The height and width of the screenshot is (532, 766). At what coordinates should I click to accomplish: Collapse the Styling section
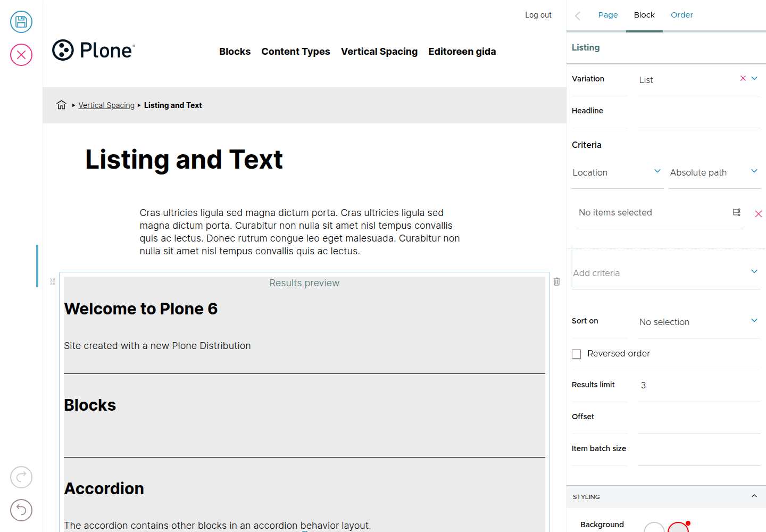coord(666,496)
